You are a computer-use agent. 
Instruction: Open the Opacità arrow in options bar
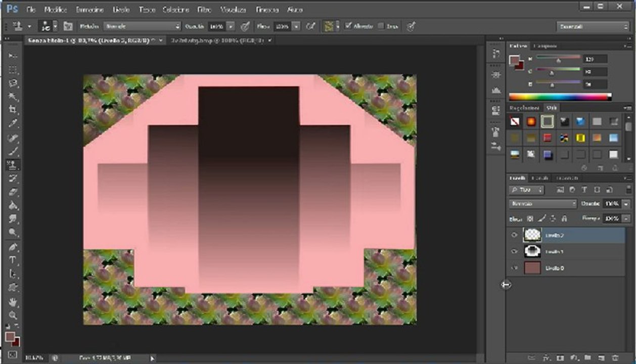click(231, 26)
